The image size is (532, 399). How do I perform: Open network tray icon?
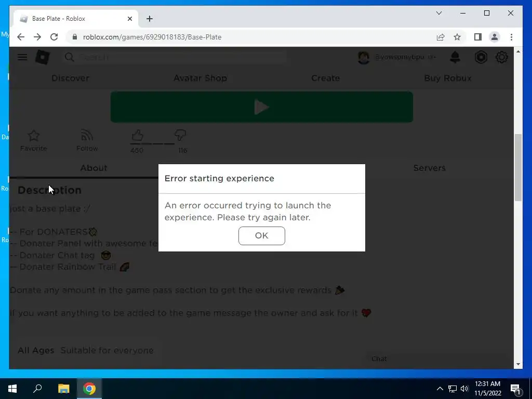click(453, 389)
